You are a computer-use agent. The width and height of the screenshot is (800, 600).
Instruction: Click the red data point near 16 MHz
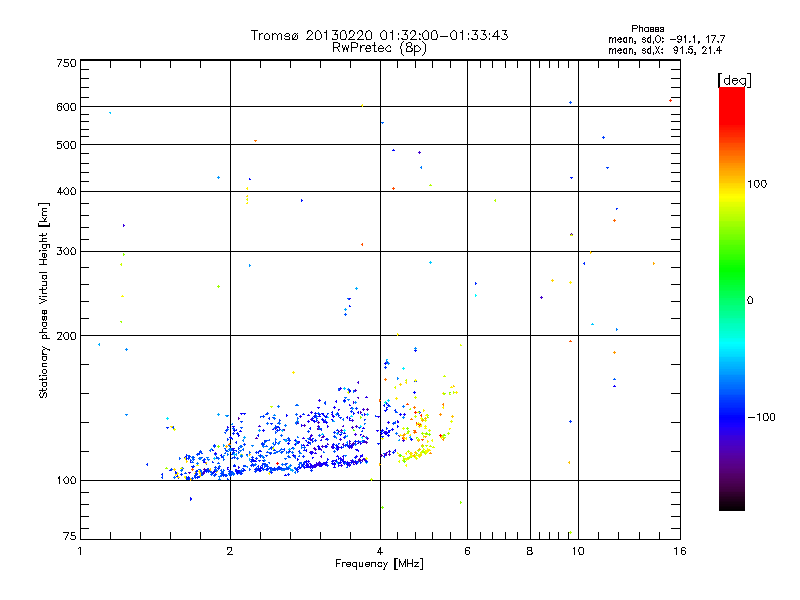coord(670,101)
